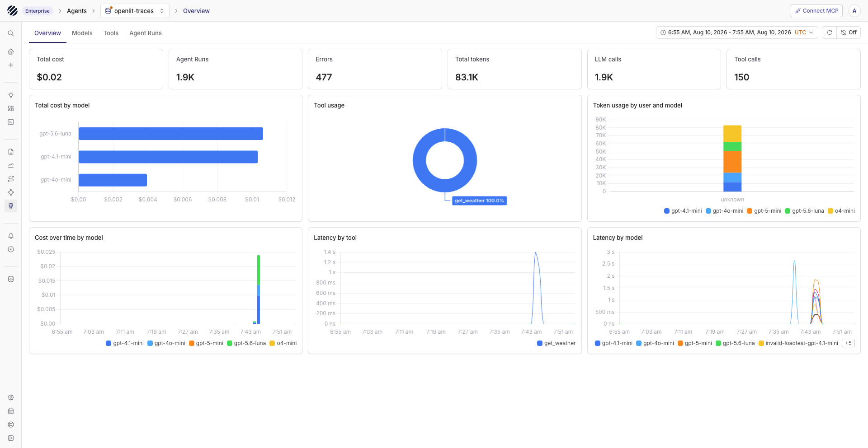Image resolution: width=868 pixels, height=448 pixels.
Task: Switch to the Overview tab
Action: pyautogui.click(x=47, y=33)
